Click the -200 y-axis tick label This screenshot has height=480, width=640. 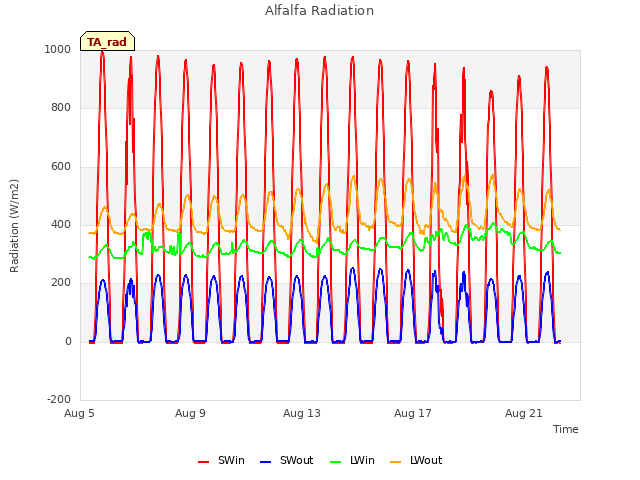click(x=59, y=399)
